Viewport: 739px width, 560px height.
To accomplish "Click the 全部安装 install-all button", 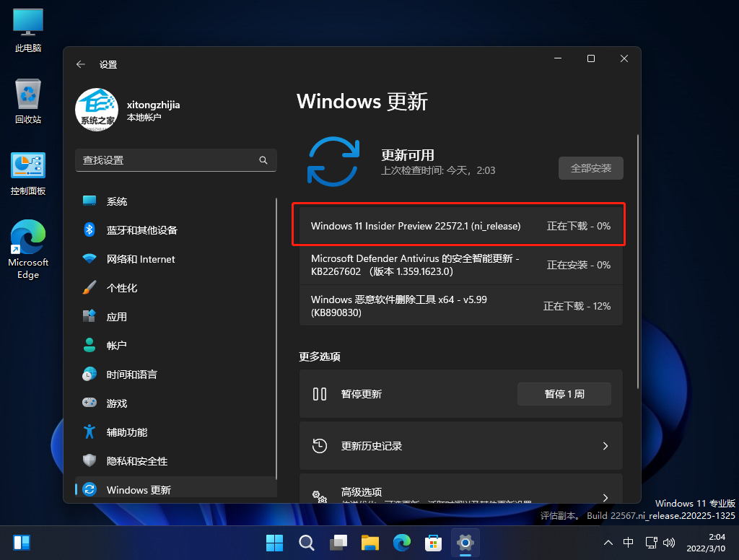I will tap(590, 167).
